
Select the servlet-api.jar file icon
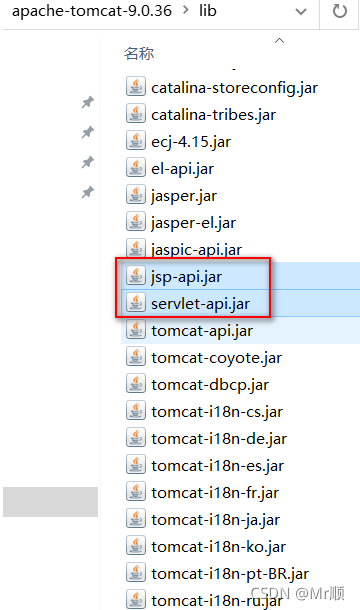pyautogui.click(x=136, y=303)
